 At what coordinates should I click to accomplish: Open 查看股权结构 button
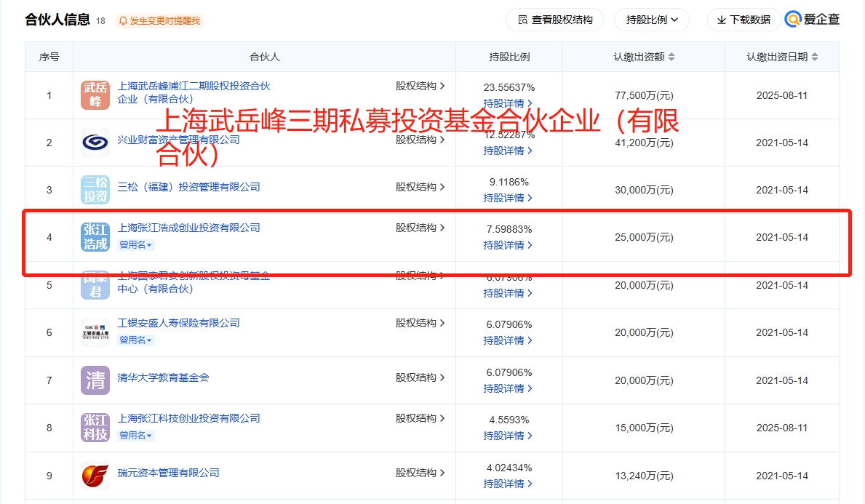555,20
